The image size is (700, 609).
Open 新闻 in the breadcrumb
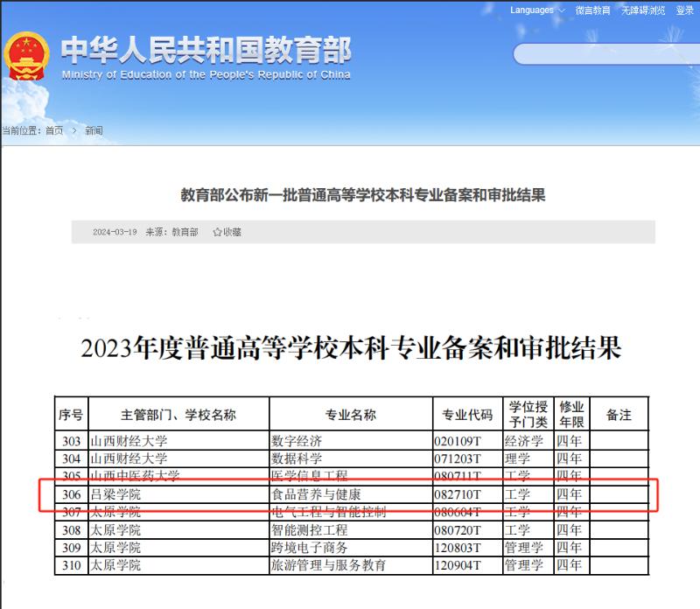94,130
